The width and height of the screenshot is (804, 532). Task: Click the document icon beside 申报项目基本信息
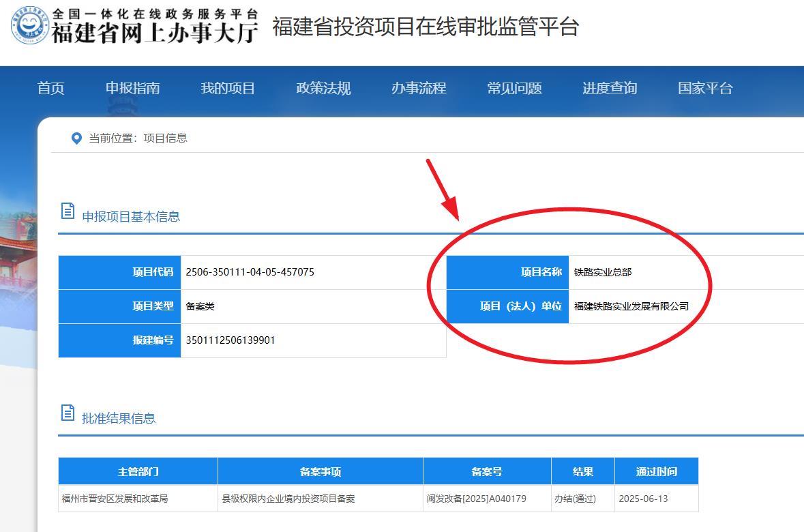(68, 211)
